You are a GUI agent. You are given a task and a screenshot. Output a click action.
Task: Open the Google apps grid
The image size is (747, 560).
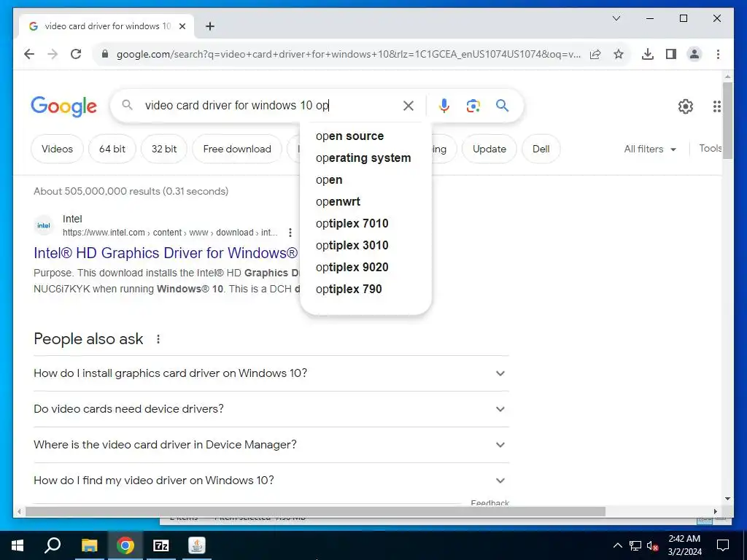(x=716, y=106)
